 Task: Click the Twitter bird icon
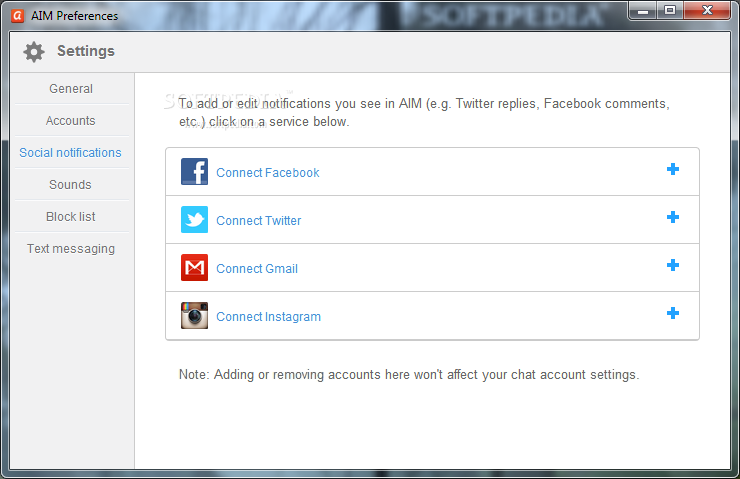pyautogui.click(x=194, y=219)
